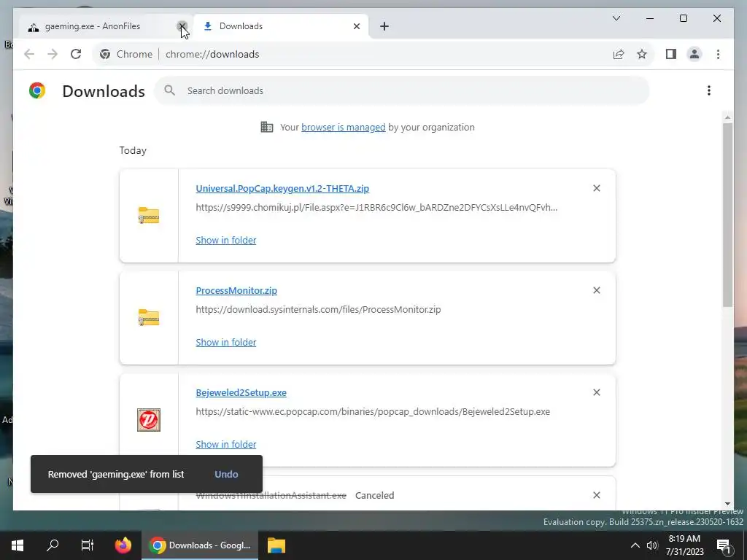
Task: Remove Bejeweled2Setup.exe from list
Action: coord(597,392)
